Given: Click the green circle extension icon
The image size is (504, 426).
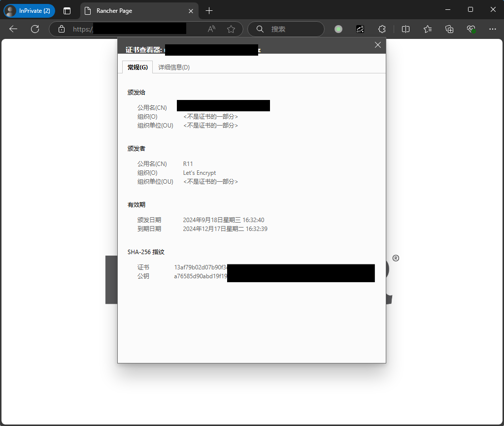Looking at the screenshot, I should click(x=338, y=29).
